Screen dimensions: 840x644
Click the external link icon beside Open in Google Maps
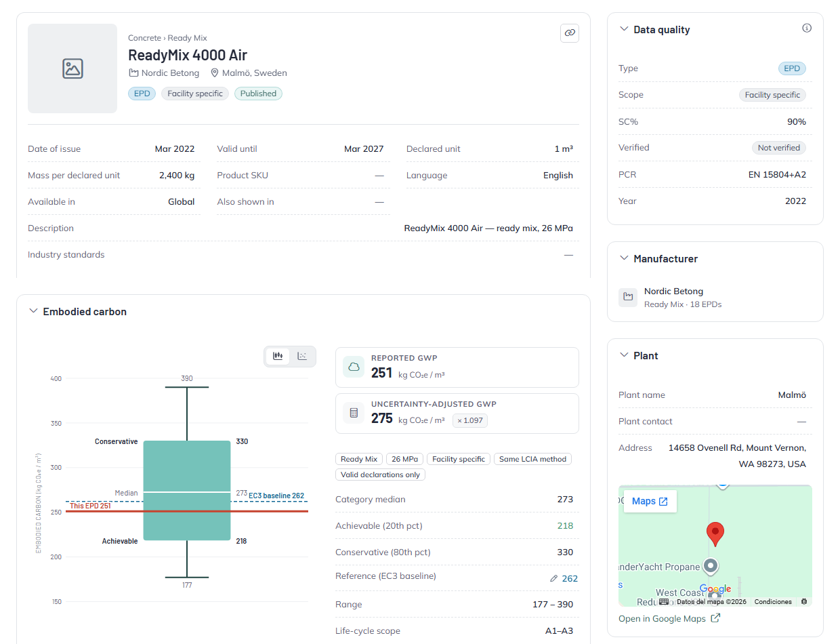click(715, 618)
